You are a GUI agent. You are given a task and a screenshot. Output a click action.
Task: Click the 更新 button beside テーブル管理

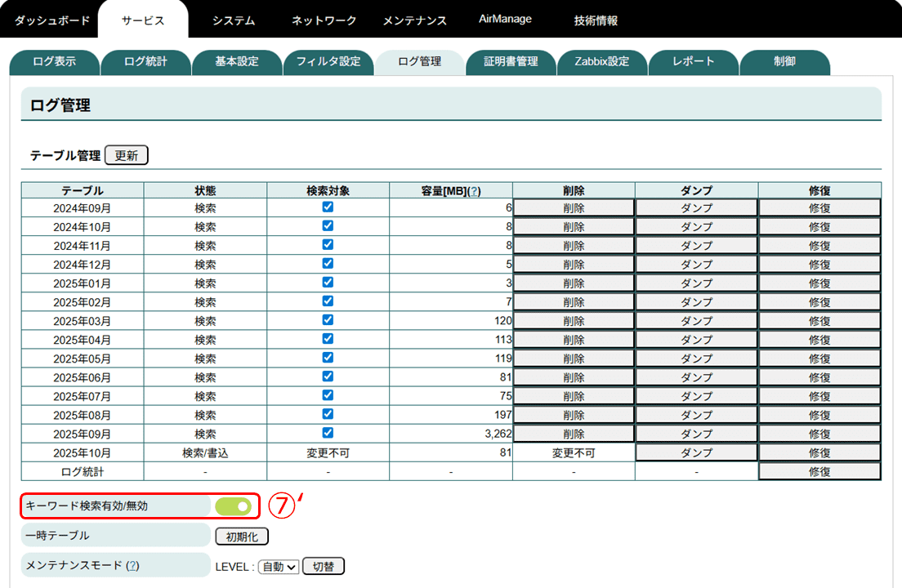pyautogui.click(x=126, y=155)
